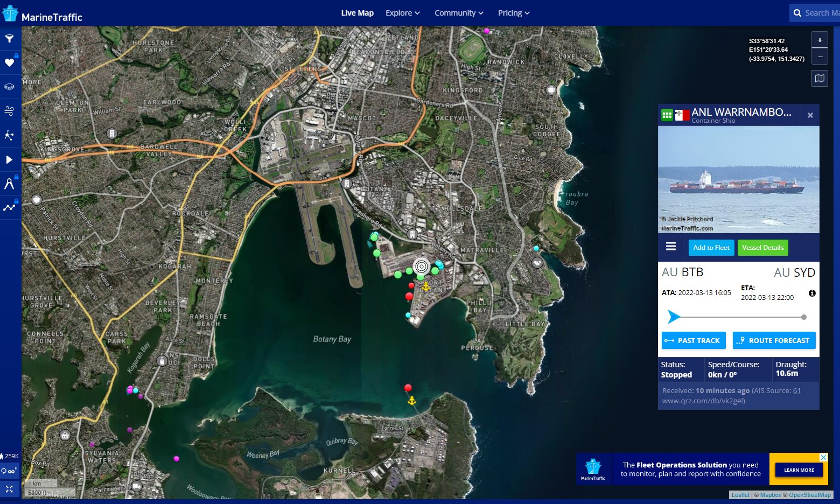The width and height of the screenshot is (840, 504).
Task: Toggle auto-refresh infinity control
Action: tap(10, 471)
